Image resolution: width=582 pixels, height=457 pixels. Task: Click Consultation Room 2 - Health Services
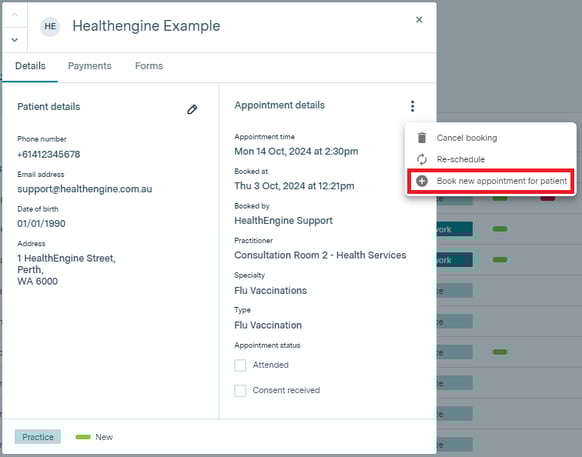(320, 255)
